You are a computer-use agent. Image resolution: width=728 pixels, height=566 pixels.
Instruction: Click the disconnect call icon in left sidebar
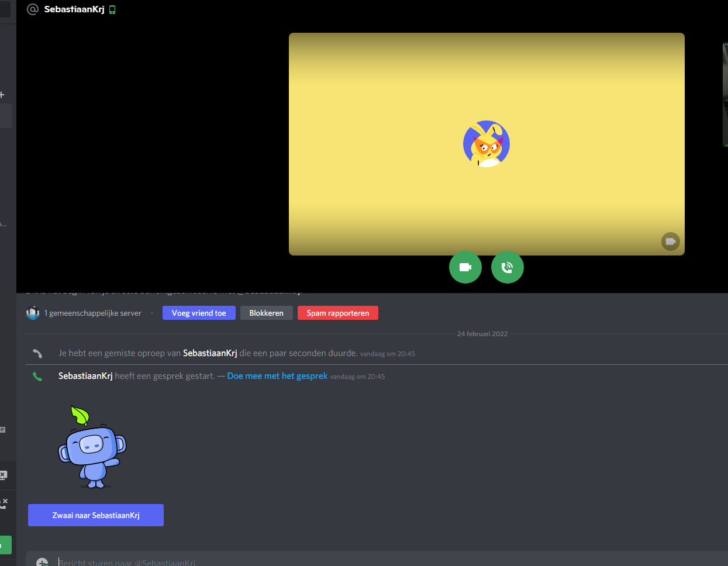(4, 503)
